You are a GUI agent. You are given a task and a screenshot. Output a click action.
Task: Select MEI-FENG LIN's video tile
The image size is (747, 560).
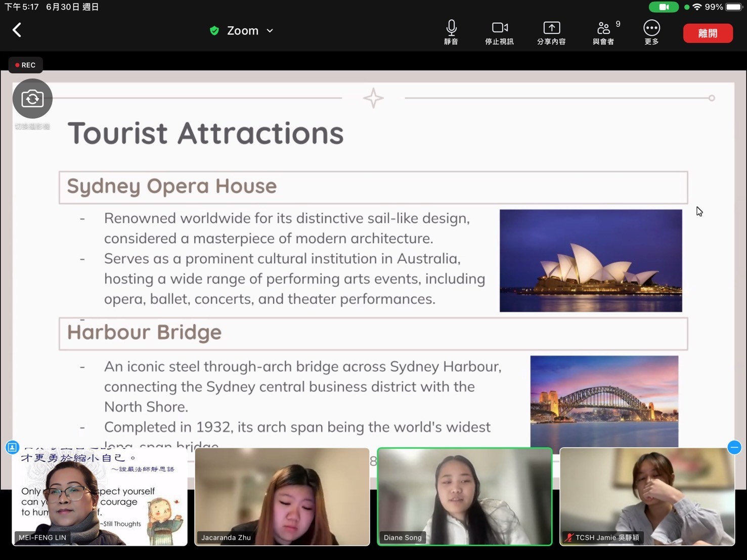coord(100,496)
